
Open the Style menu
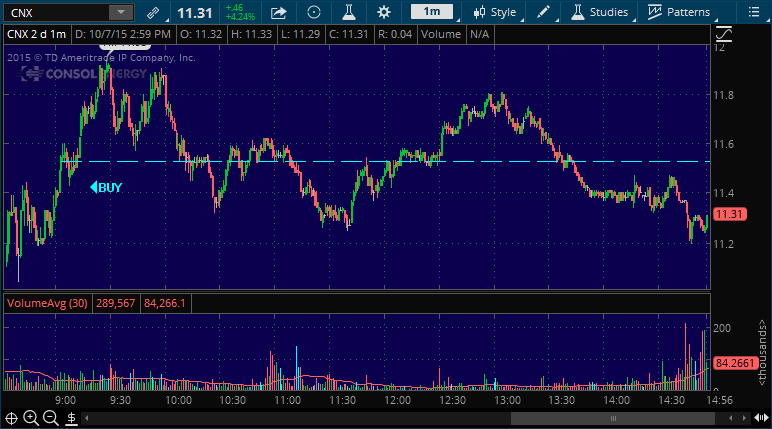tap(494, 12)
